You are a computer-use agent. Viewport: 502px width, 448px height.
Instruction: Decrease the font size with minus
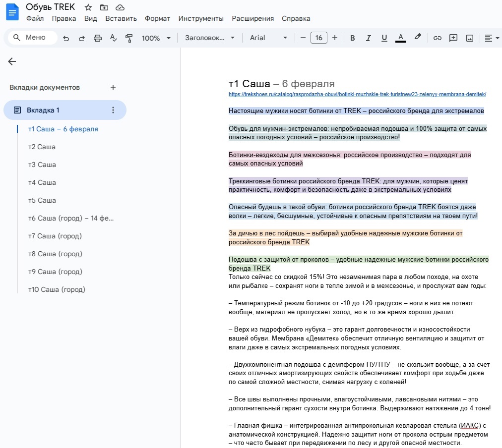(303, 38)
